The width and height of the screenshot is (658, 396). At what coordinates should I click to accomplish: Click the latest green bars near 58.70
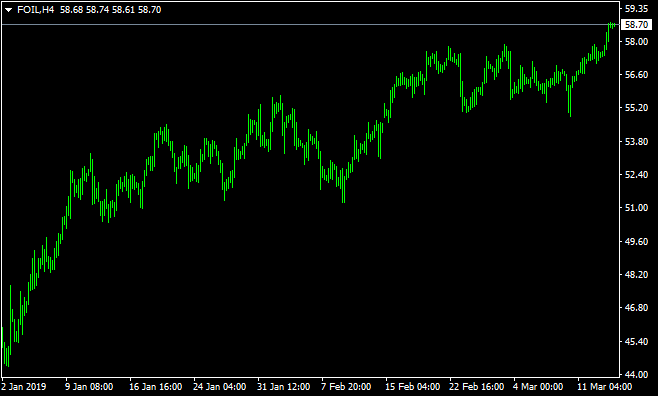(611, 26)
